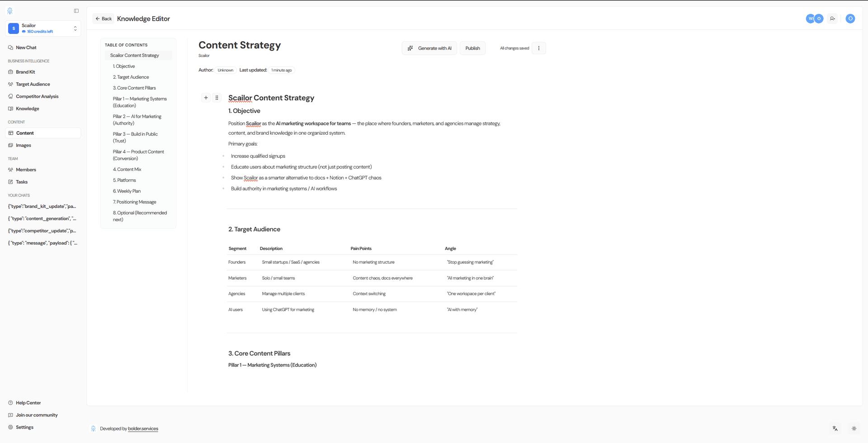The height and width of the screenshot is (443, 868).
Task: Click the translate language icon bottom right
Action: pos(835,428)
